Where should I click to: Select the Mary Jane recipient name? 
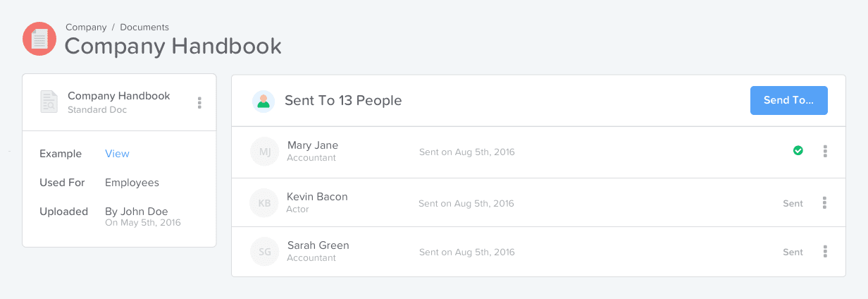pyautogui.click(x=313, y=145)
